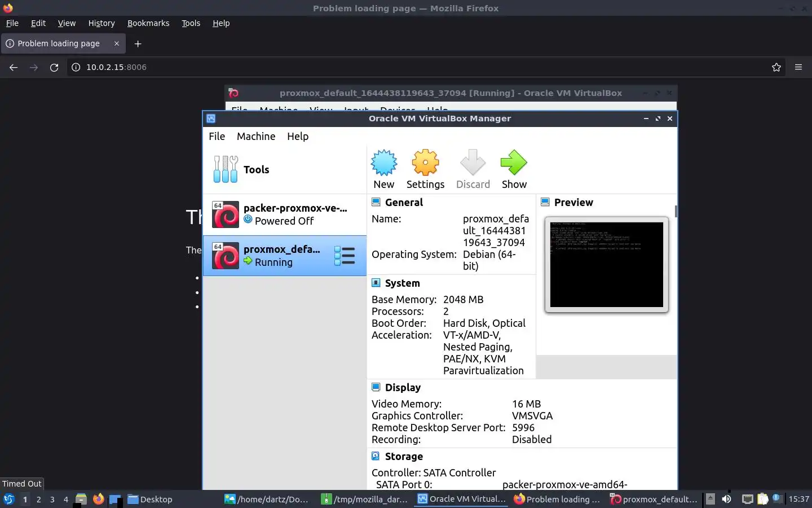The width and height of the screenshot is (812, 508).
Task: Open the Firefox Tools menu
Action: point(191,23)
